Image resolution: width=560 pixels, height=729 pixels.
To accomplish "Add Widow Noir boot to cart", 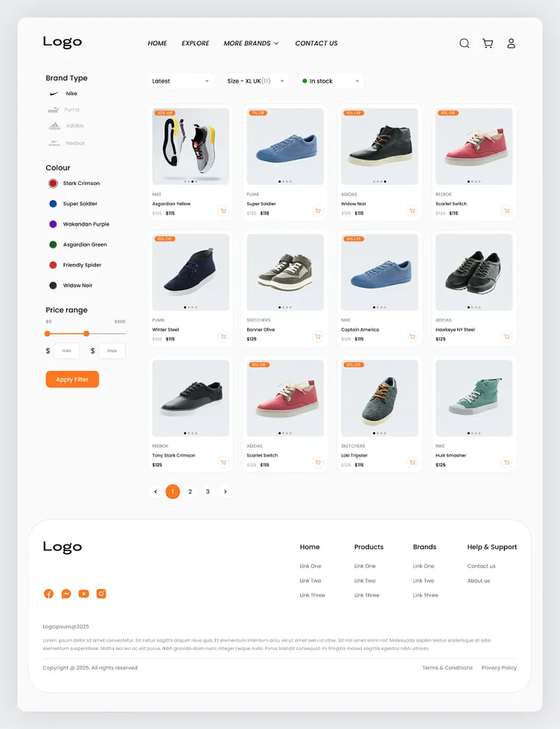I will click(412, 211).
